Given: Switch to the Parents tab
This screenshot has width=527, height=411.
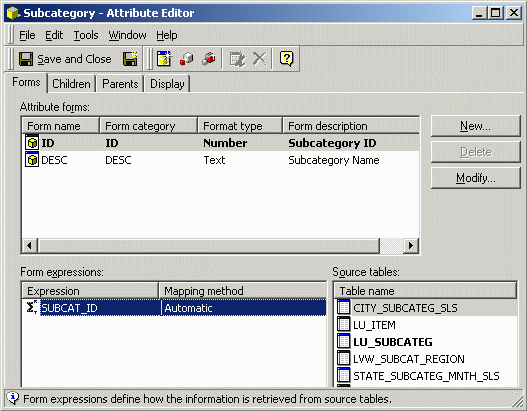Looking at the screenshot, I should click(120, 84).
